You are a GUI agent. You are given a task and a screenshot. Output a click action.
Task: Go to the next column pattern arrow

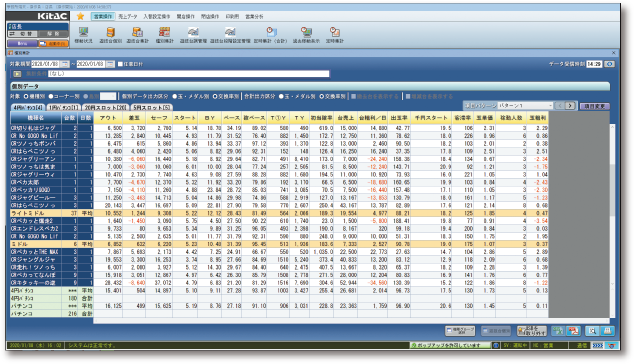click(x=570, y=106)
